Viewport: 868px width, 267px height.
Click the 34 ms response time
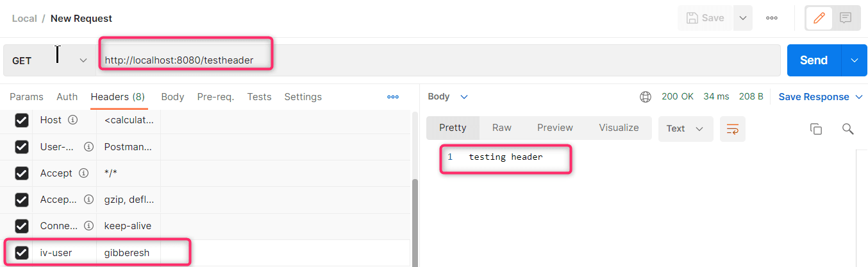(x=716, y=97)
